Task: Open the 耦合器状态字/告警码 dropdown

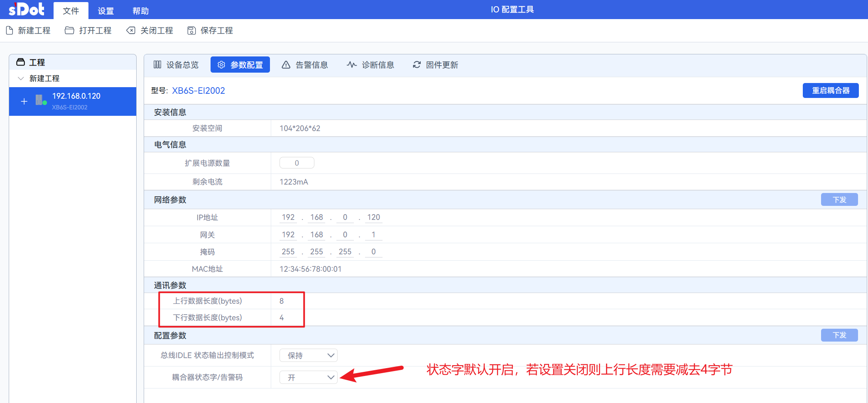Action: pyautogui.click(x=309, y=377)
